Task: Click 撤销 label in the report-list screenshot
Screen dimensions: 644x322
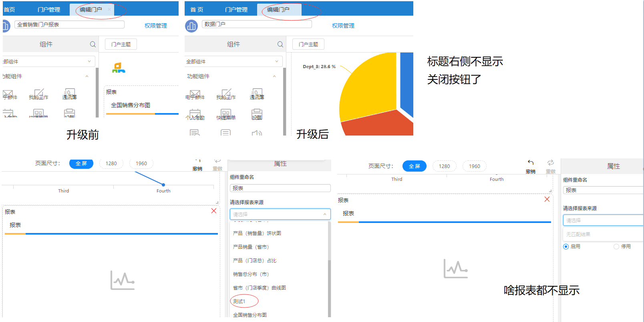Action: pos(197,169)
